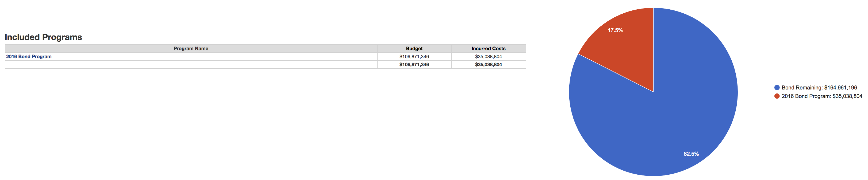Click the bold total budget value
Image resolution: width=868 pixels, height=180 pixels.
414,65
